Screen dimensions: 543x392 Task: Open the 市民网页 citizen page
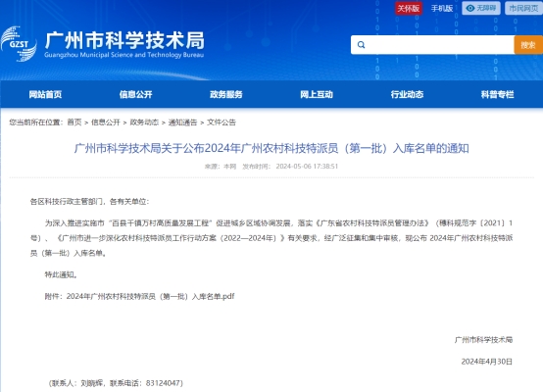(523, 8)
